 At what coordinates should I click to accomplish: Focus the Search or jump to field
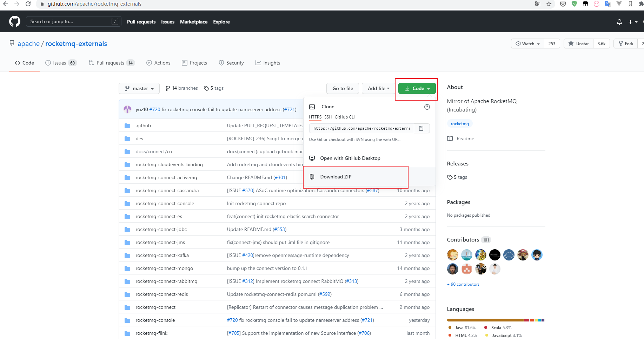pos(74,21)
